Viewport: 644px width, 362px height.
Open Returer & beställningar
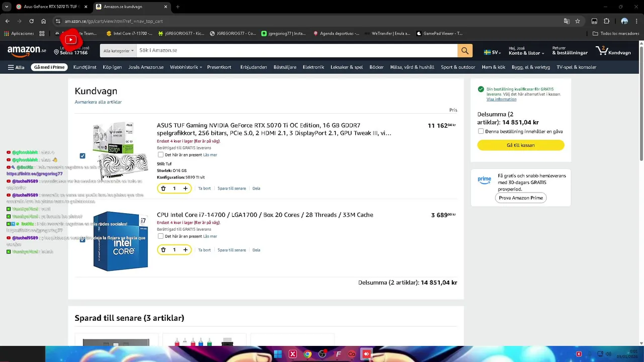tap(570, 51)
